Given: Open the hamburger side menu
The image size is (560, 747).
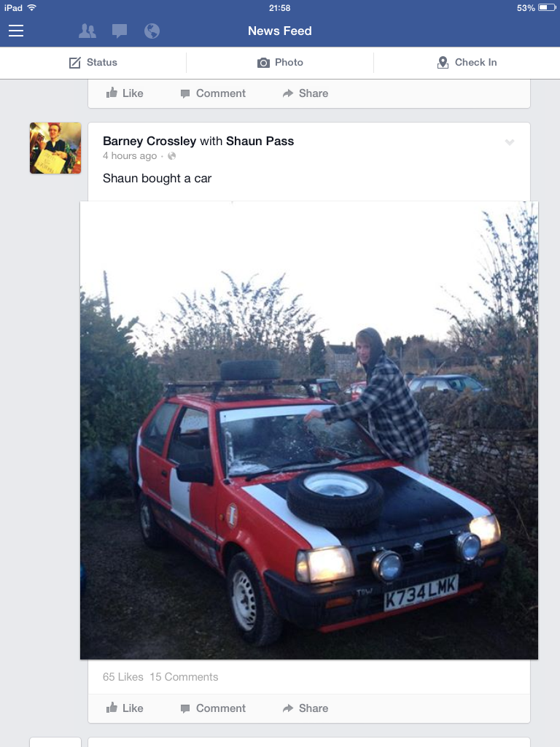Looking at the screenshot, I should click(16, 31).
